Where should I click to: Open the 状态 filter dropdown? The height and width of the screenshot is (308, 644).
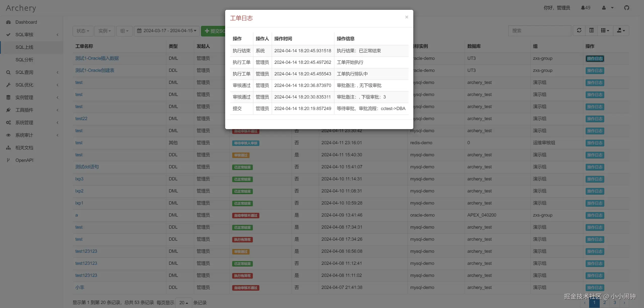coord(83,31)
